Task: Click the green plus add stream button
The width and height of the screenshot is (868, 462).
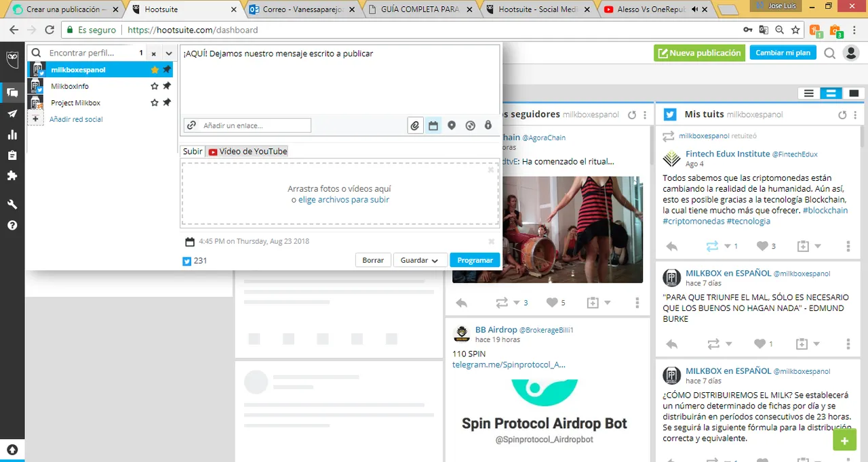Action: click(x=844, y=441)
